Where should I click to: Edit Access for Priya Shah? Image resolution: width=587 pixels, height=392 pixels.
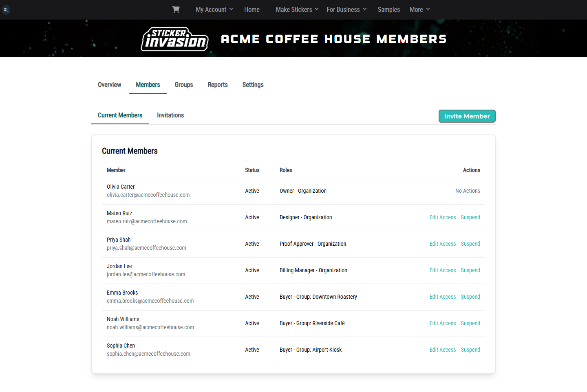tap(443, 244)
